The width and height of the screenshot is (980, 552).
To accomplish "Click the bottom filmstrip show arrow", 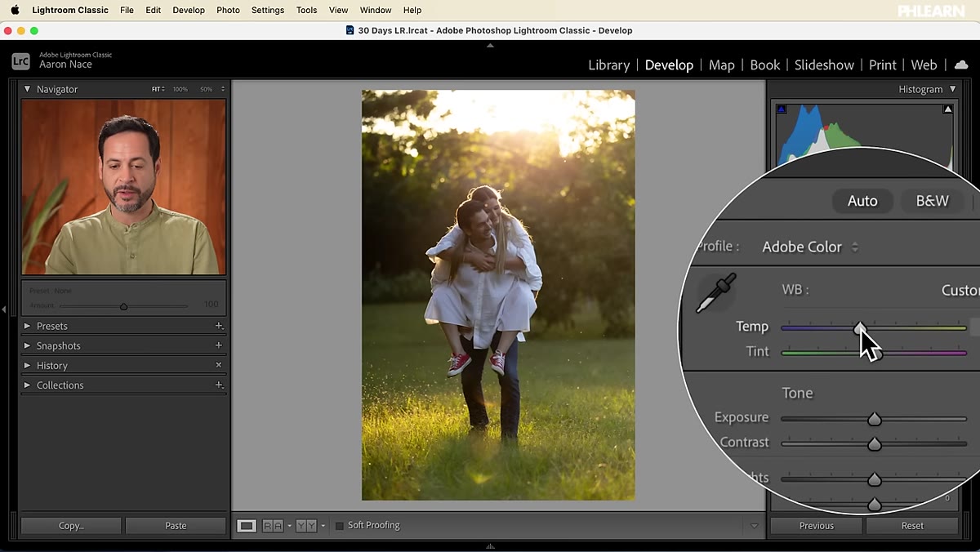I will (490, 546).
